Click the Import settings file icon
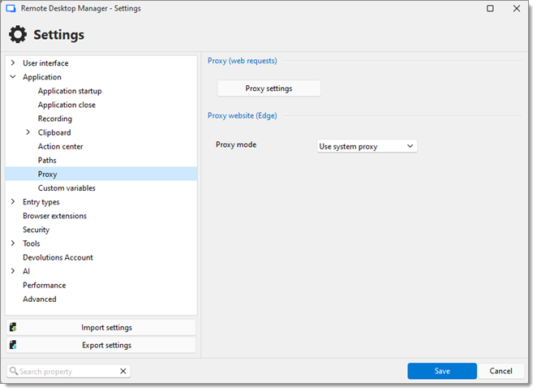This screenshot has height=392, width=537. 13,328
